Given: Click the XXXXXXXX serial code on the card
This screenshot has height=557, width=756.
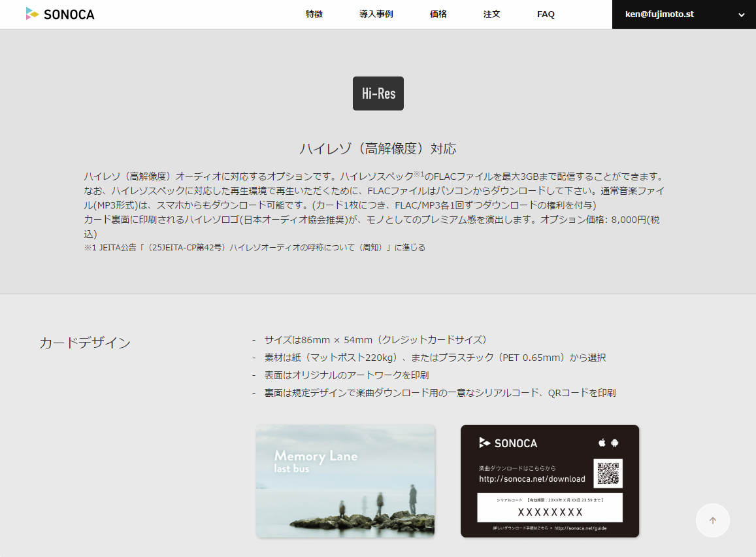Looking at the screenshot, I should (x=550, y=512).
